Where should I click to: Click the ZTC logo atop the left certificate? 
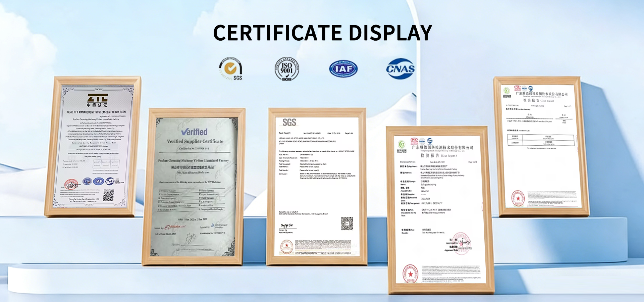coord(98,98)
